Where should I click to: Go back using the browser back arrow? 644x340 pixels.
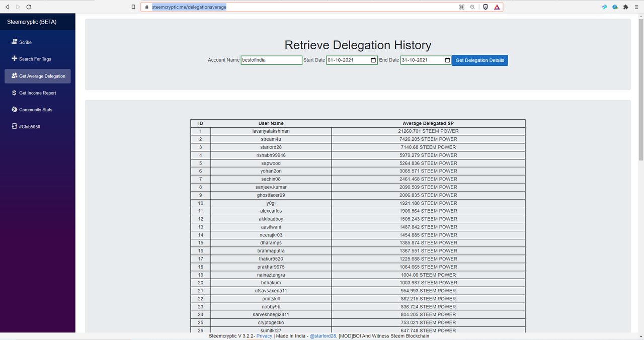pos(7,7)
